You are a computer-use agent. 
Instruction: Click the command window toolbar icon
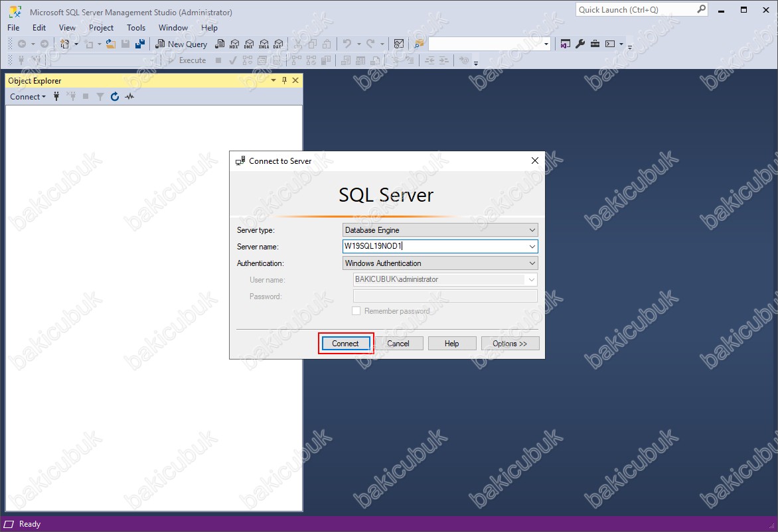[x=610, y=44]
